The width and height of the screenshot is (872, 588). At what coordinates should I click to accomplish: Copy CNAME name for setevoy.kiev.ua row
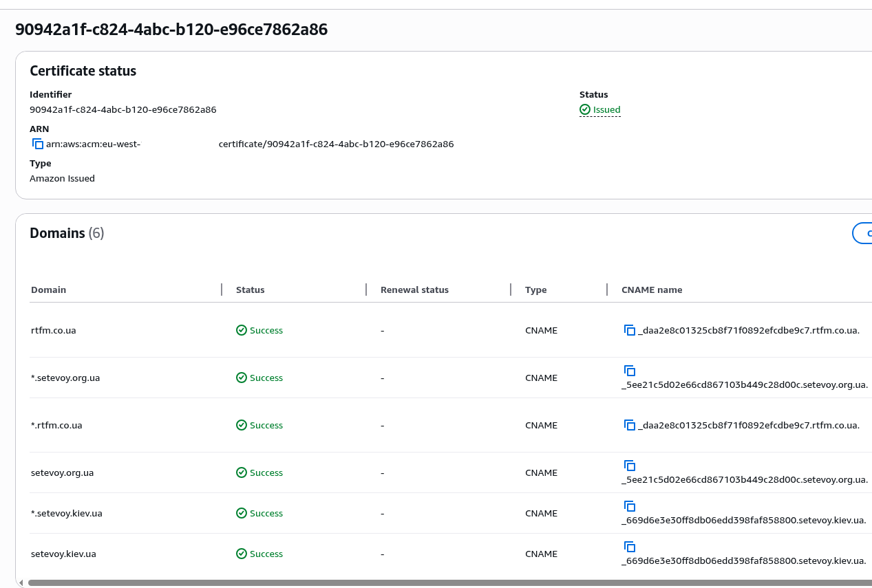[629, 547]
